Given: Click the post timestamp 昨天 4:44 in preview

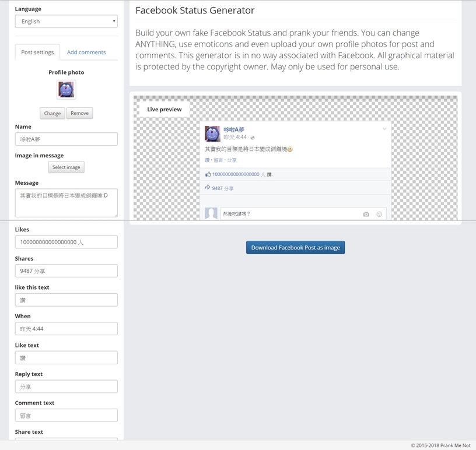Looking at the screenshot, I should [235, 137].
